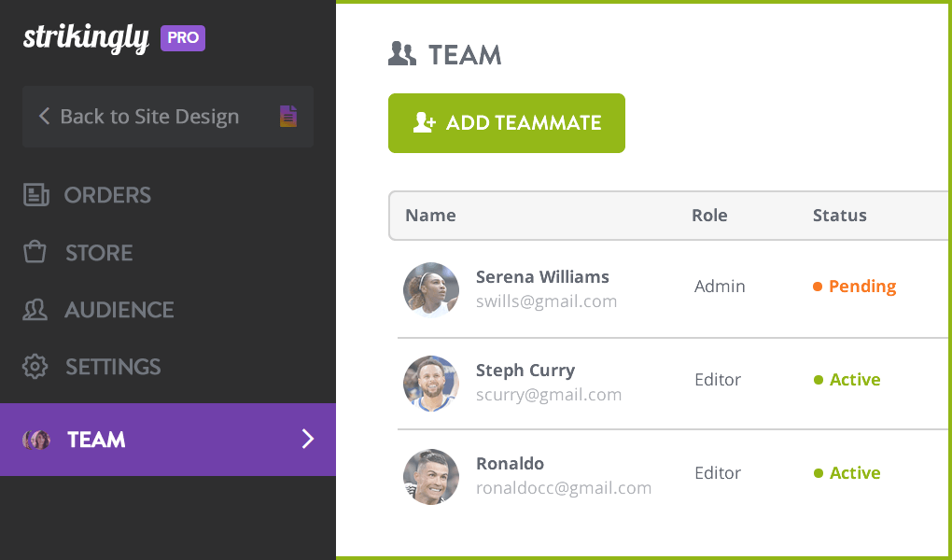The image size is (952, 560).
Task: Select the Store shopping bag icon
Action: coord(35,252)
